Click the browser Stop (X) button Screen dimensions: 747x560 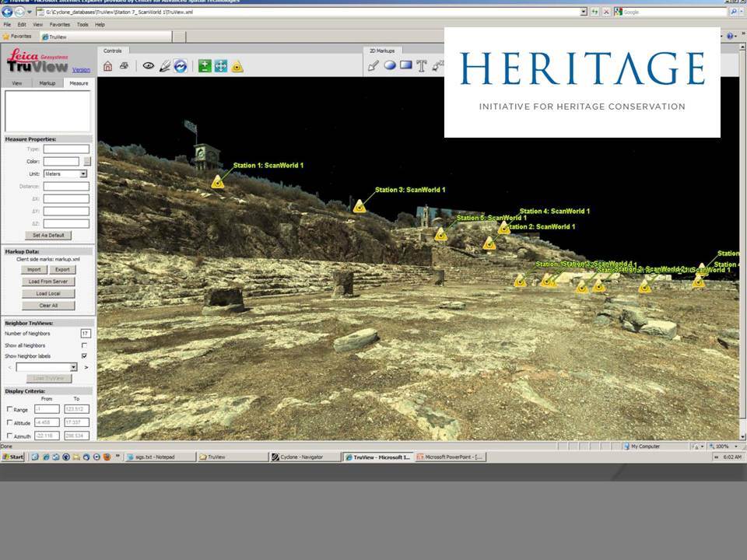pos(606,12)
